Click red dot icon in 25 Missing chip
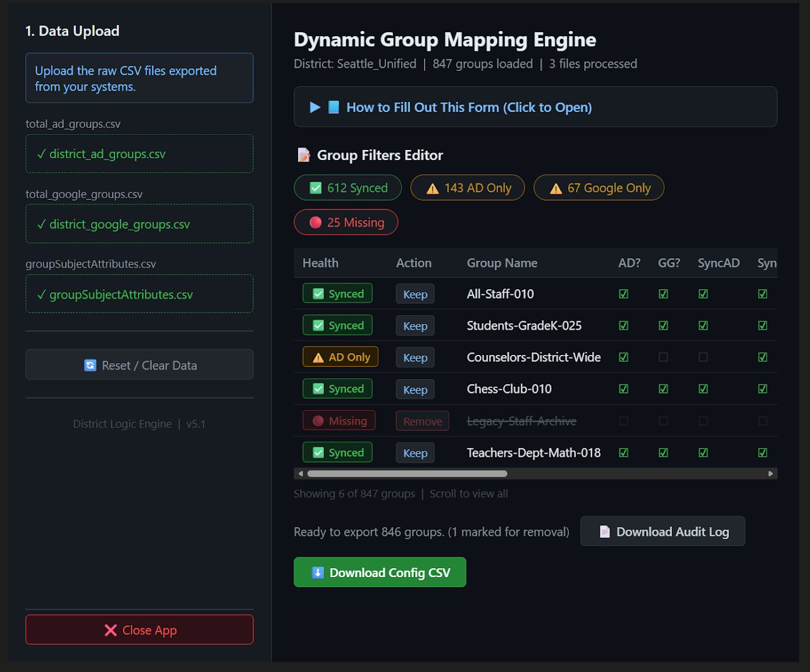Viewport: 810px width, 672px height. point(315,222)
